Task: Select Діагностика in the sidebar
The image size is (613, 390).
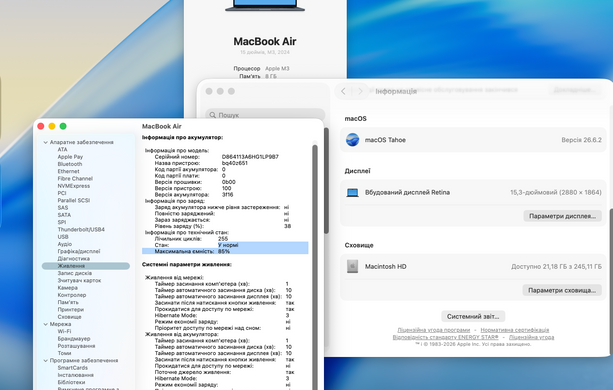Action: pyautogui.click(x=73, y=259)
